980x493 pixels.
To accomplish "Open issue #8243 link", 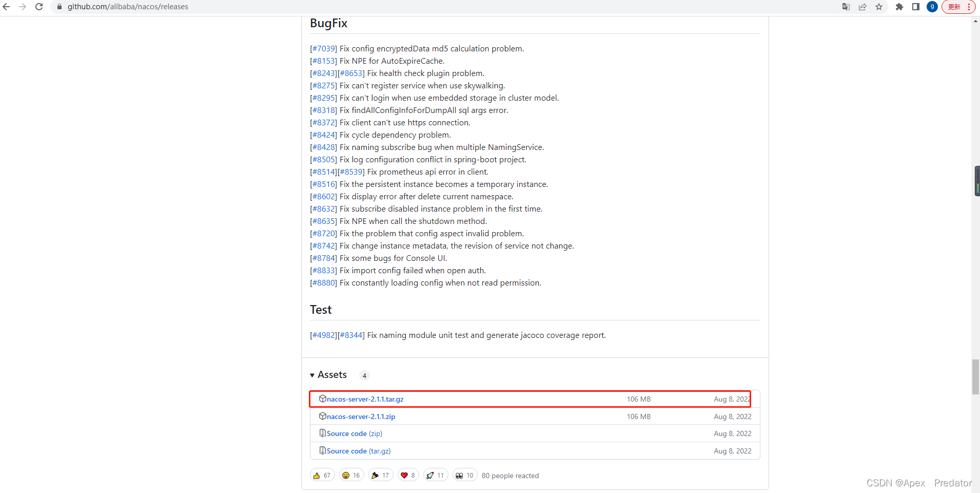I will click(x=323, y=73).
